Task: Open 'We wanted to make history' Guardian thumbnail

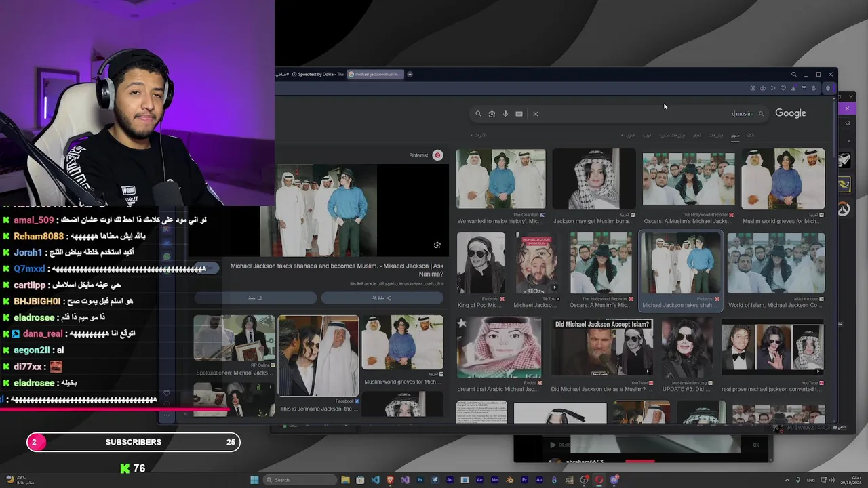Action: click(500, 179)
